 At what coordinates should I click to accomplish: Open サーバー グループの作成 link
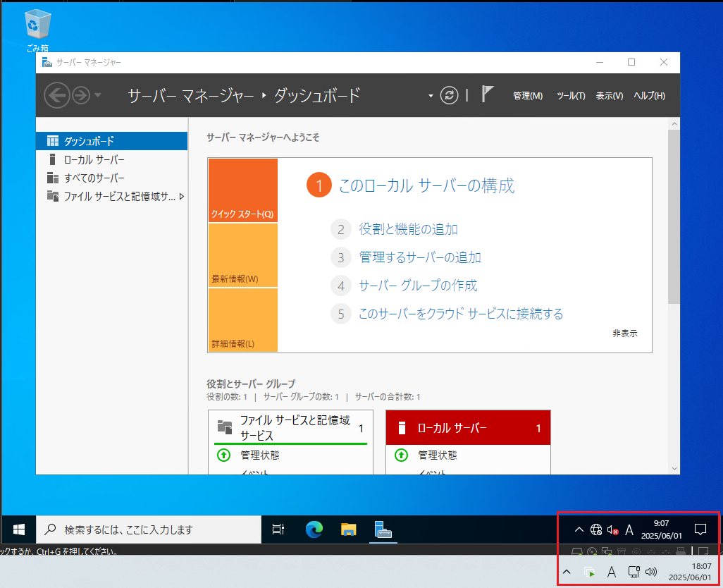coord(418,286)
